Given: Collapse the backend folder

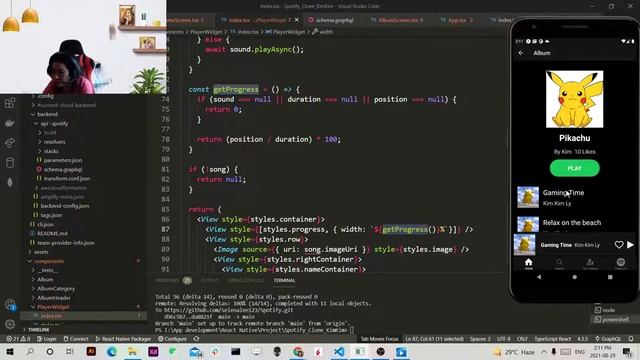Looking at the screenshot, I should (x=47, y=114).
